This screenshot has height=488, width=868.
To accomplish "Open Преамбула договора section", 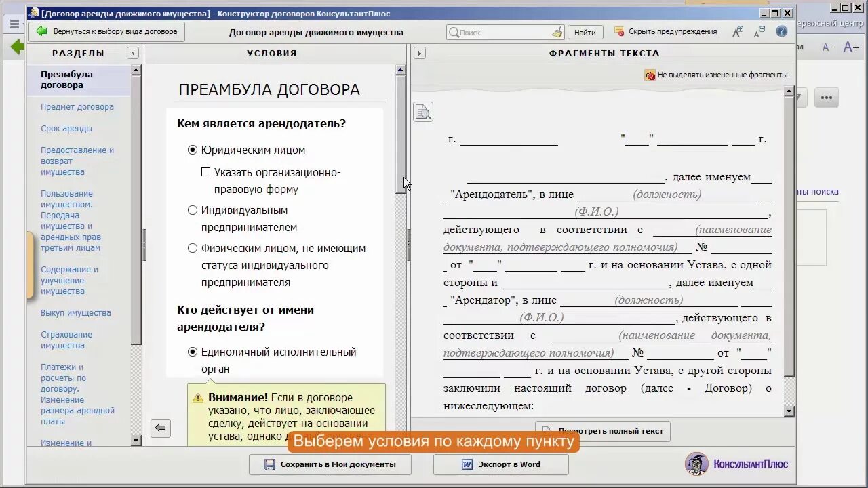I will click(66, 80).
